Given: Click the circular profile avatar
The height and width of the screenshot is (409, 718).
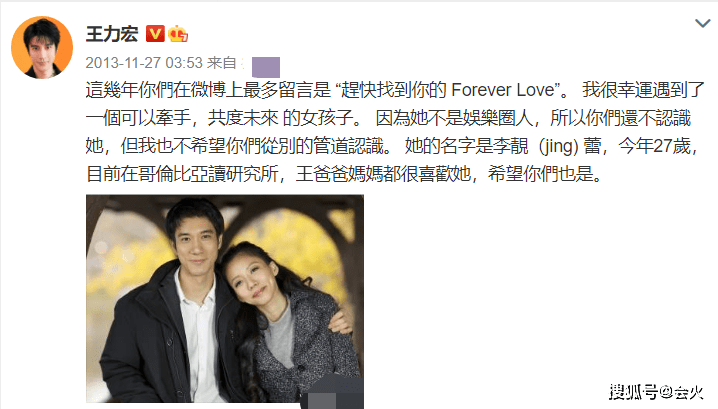Looking at the screenshot, I should point(42,47).
